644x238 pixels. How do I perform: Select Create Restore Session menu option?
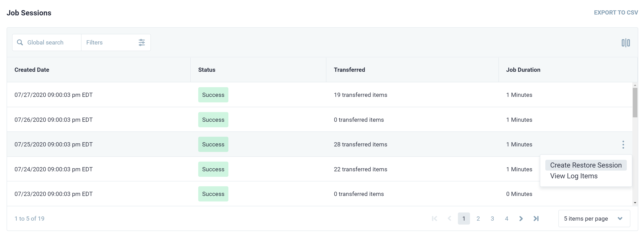(585, 165)
